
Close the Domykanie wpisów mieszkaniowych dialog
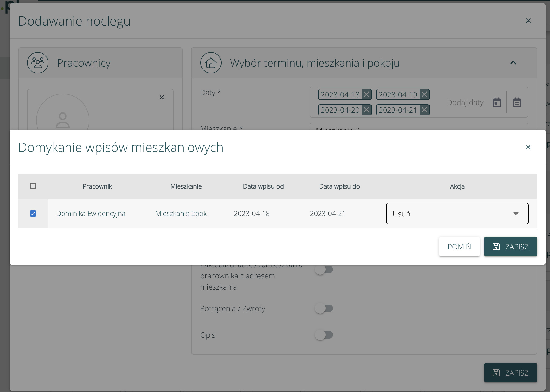(528, 147)
